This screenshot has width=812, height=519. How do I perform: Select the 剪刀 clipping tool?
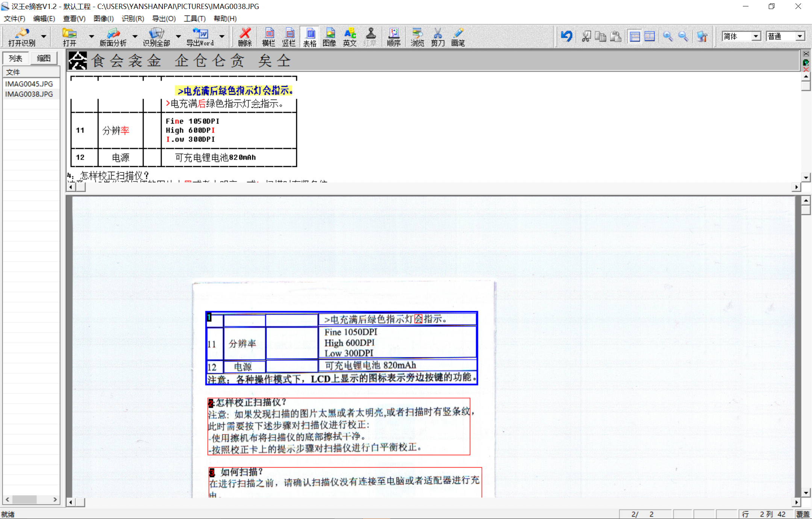(x=437, y=36)
